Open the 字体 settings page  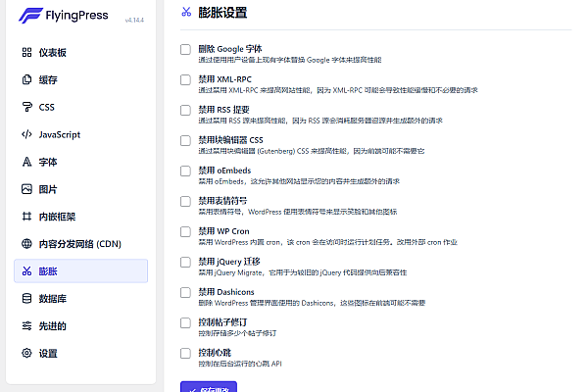[81, 162]
